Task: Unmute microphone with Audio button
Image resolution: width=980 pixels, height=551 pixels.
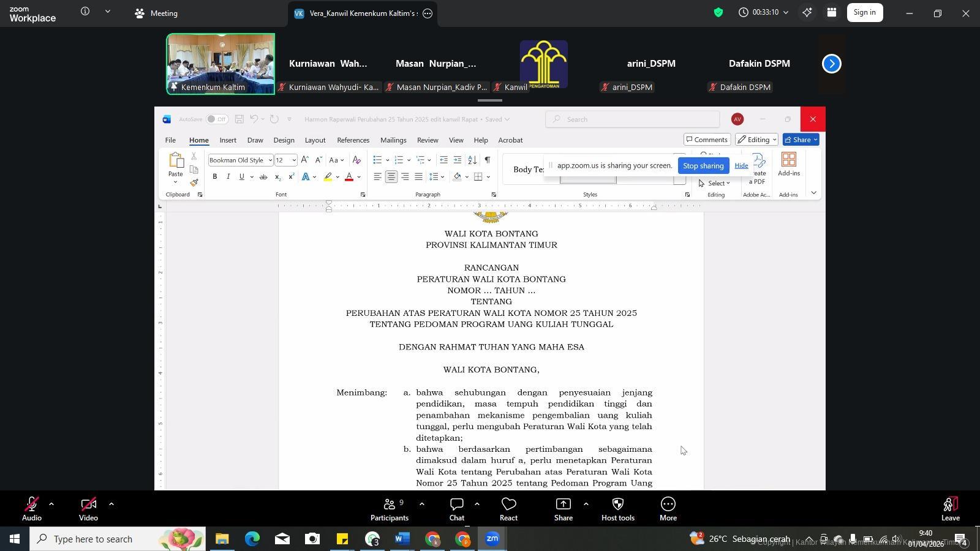Action: point(32,509)
